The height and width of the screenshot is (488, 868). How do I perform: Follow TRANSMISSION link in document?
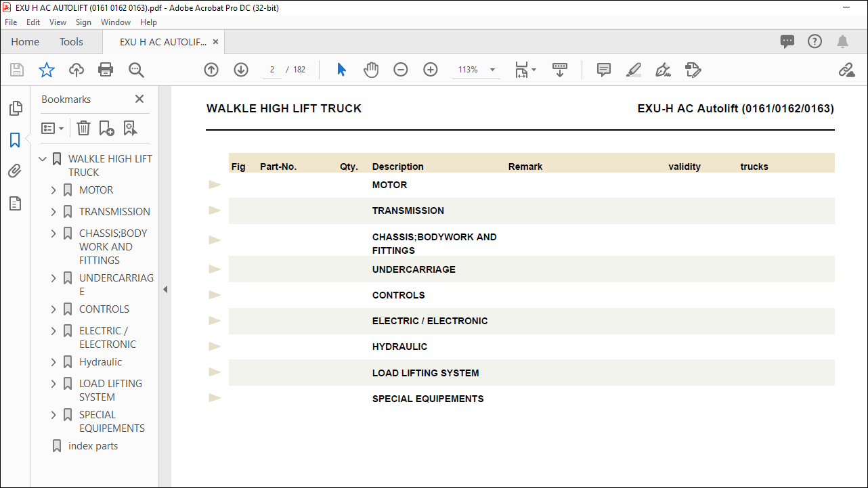point(408,210)
